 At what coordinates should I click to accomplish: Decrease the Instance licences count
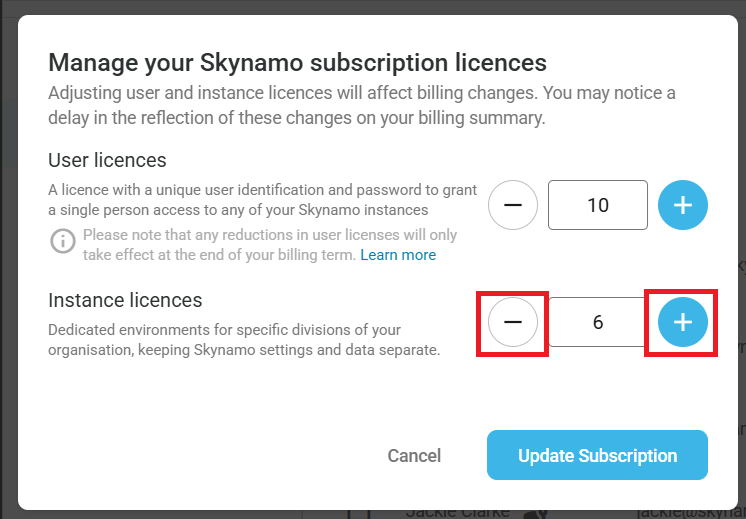click(513, 322)
